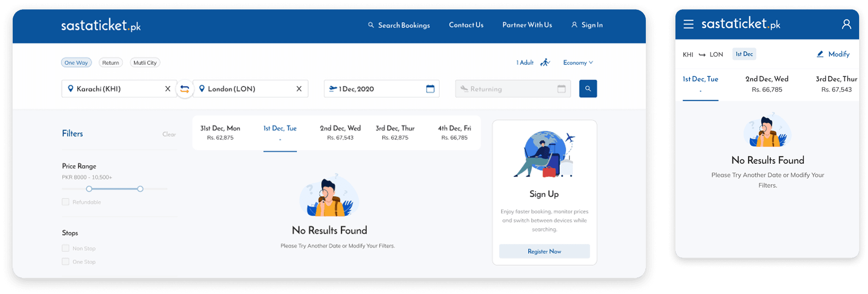Check the Non Stop filter
Viewport: 868px width, 294px height.
66,248
